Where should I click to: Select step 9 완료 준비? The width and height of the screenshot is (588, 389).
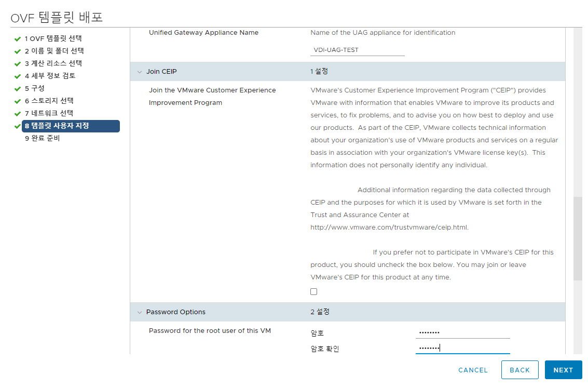click(x=43, y=138)
